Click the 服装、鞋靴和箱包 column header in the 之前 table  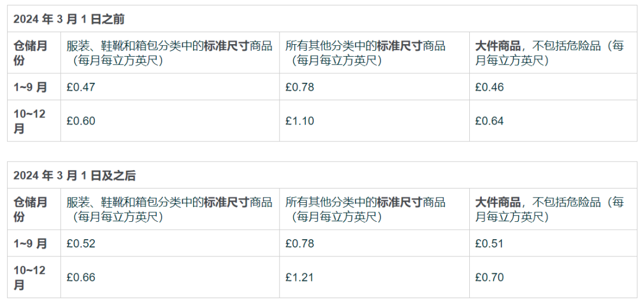[x=169, y=53]
